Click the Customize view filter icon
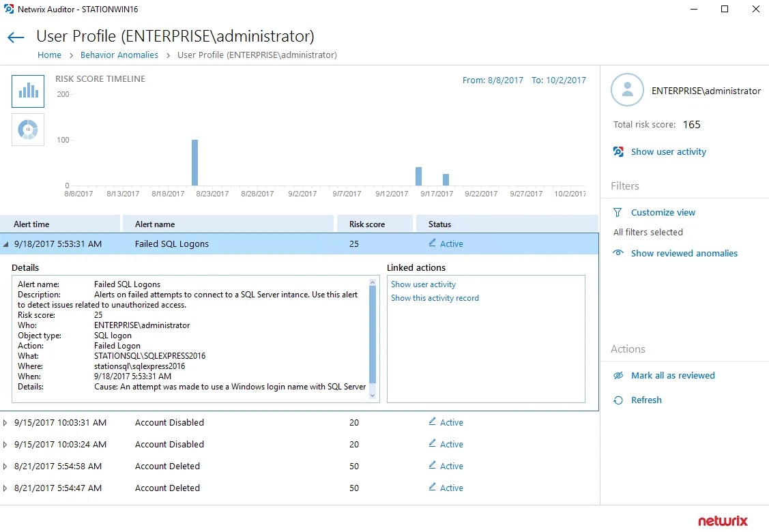The height and width of the screenshot is (532, 769). point(618,212)
